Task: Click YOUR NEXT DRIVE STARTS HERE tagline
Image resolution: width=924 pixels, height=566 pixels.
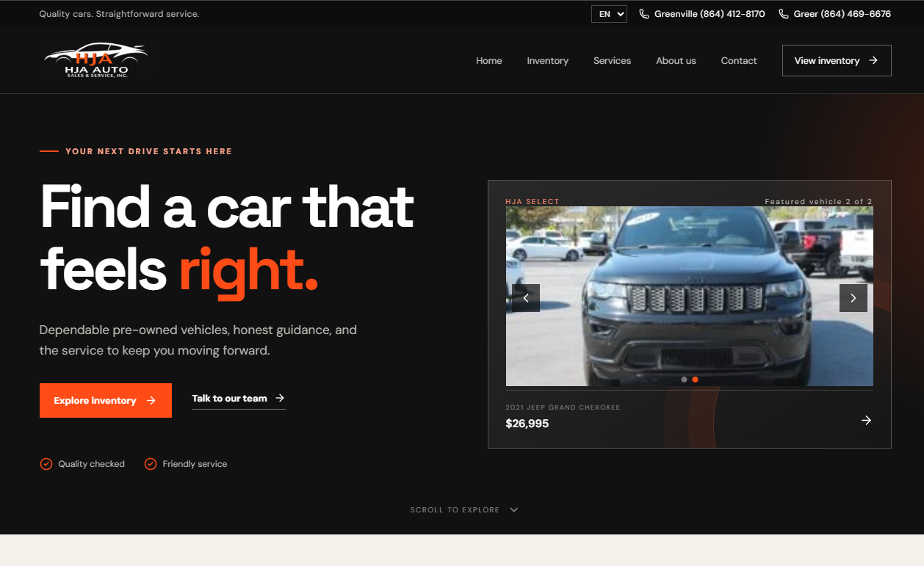Action: coord(148,151)
